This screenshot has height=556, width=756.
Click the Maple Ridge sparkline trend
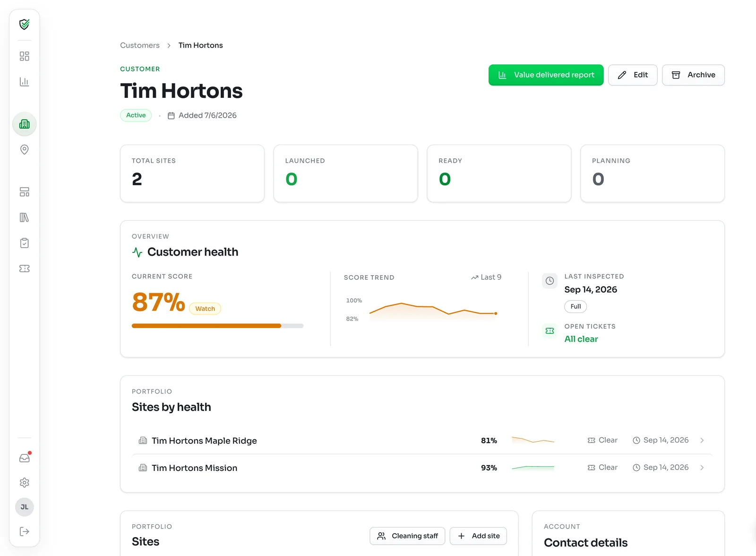click(533, 440)
